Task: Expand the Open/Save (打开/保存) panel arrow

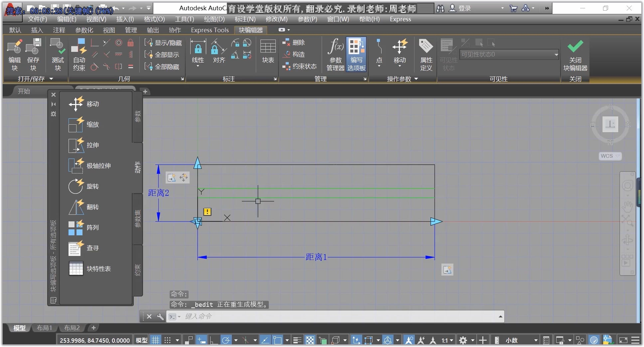Action: (x=51, y=79)
